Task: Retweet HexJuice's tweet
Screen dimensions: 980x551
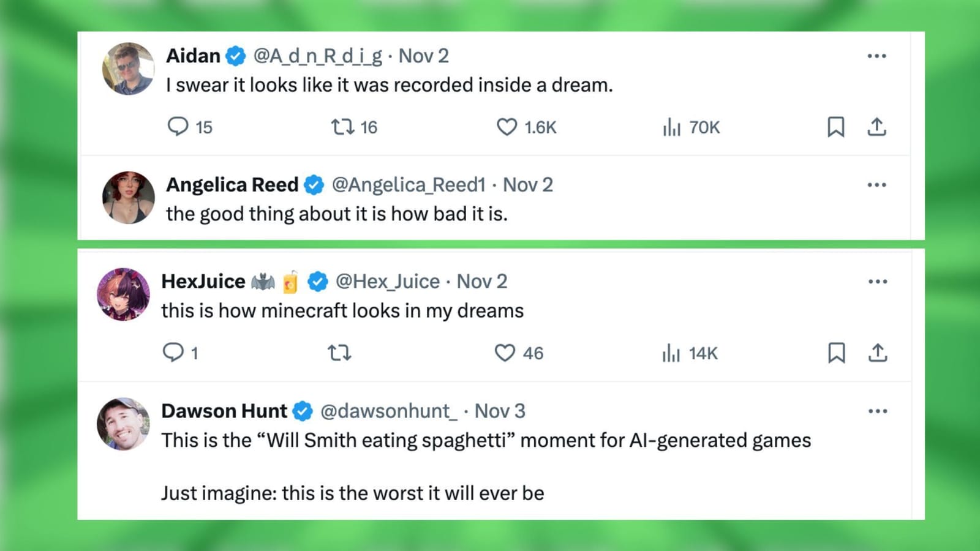Action: 339,353
